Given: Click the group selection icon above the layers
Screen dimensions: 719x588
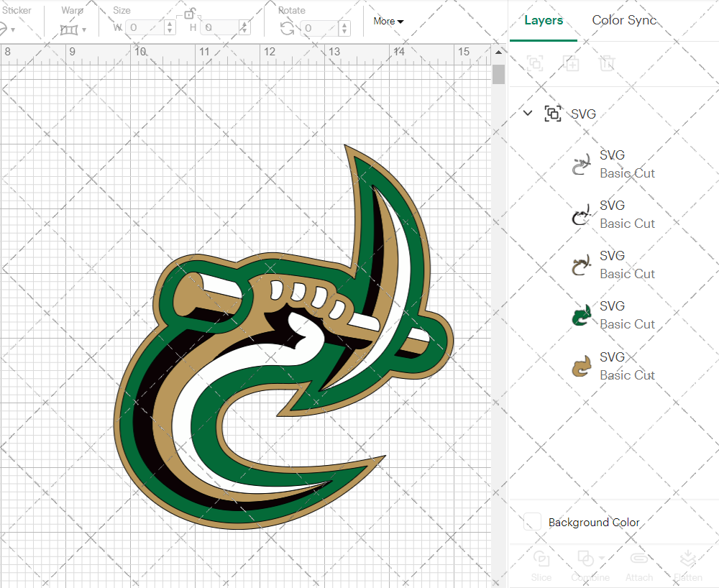Looking at the screenshot, I should [534, 64].
